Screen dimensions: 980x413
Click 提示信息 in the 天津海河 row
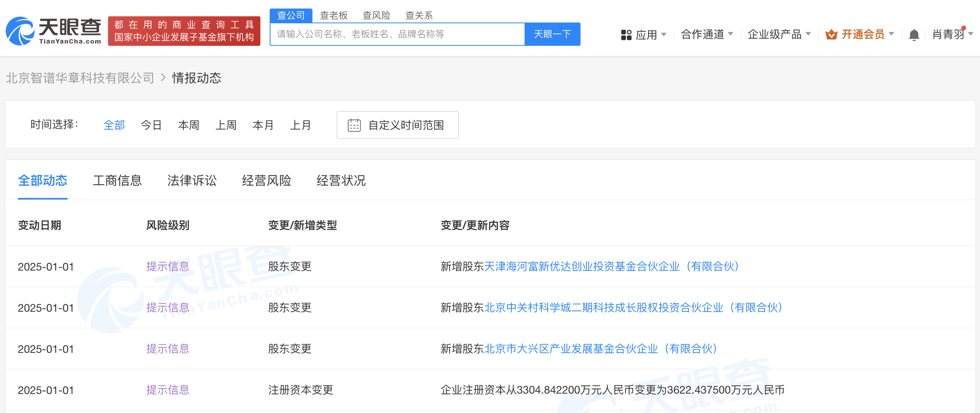coord(167,266)
